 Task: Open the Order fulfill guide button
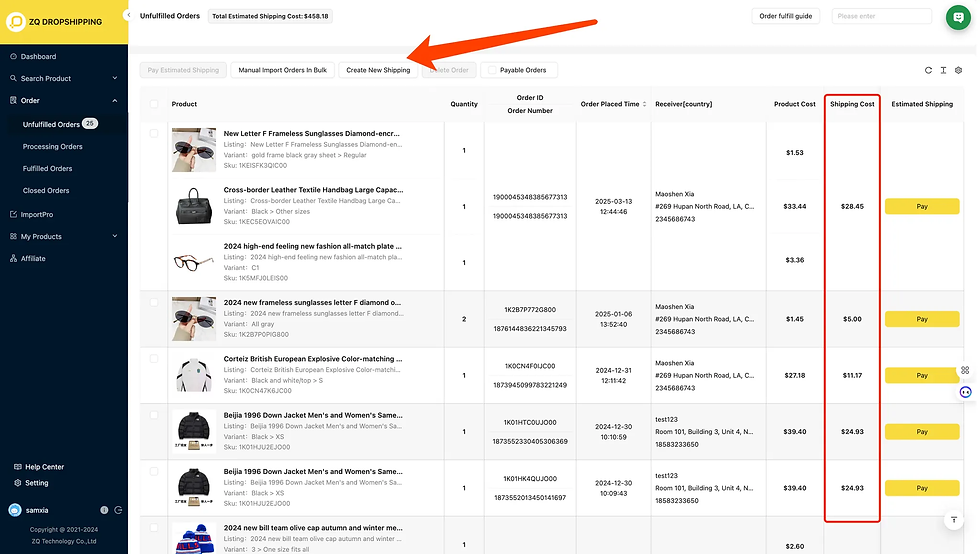[x=786, y=16]
